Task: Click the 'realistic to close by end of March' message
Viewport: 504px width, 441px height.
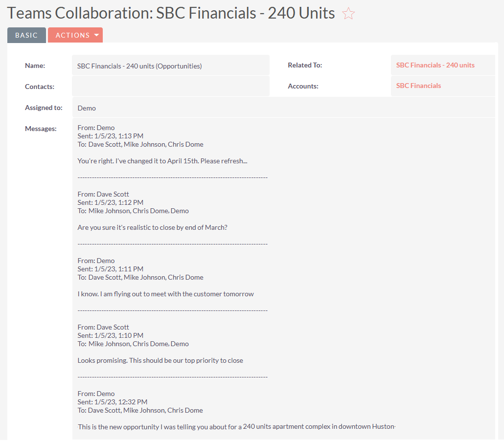Action: (x=152, y=227)
